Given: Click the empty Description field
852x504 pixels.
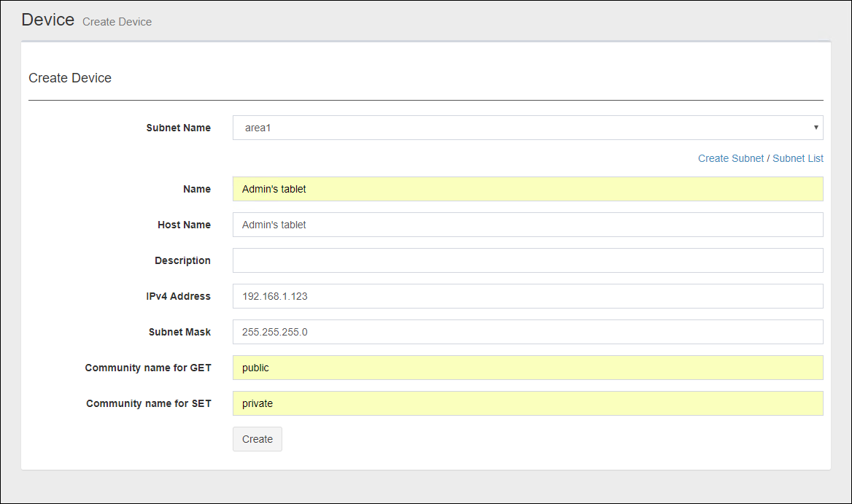Looking at the screenshot, I should [x=527, y=260].
